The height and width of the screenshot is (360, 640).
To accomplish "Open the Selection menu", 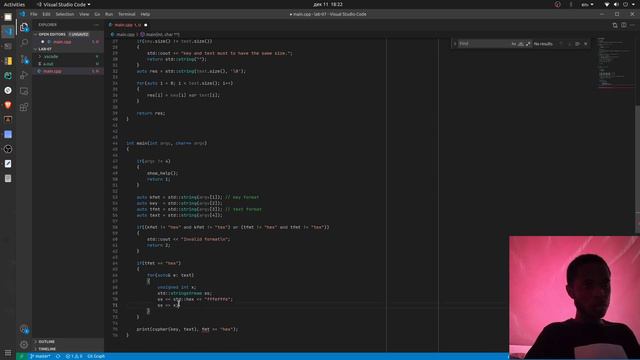I will point(64,14).
